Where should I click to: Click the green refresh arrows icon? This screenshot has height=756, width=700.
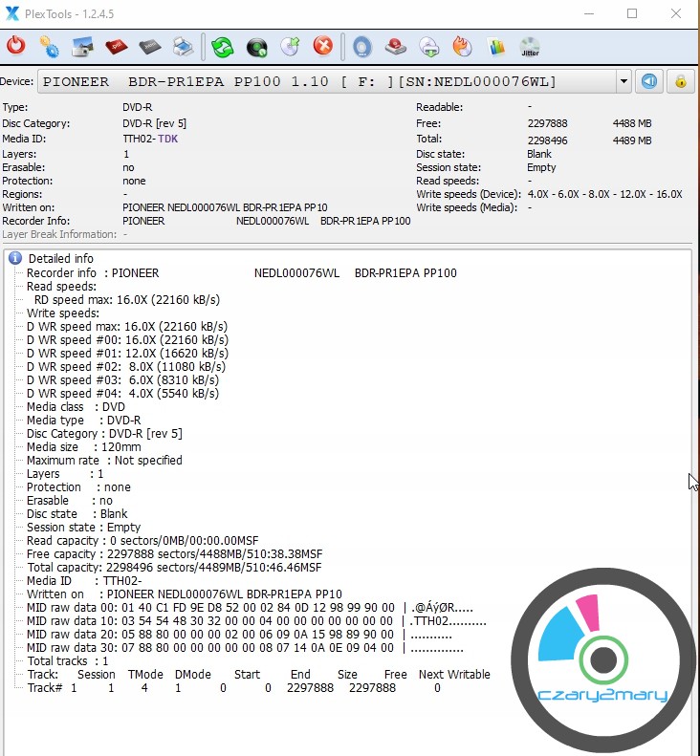[x=223, y=46]
